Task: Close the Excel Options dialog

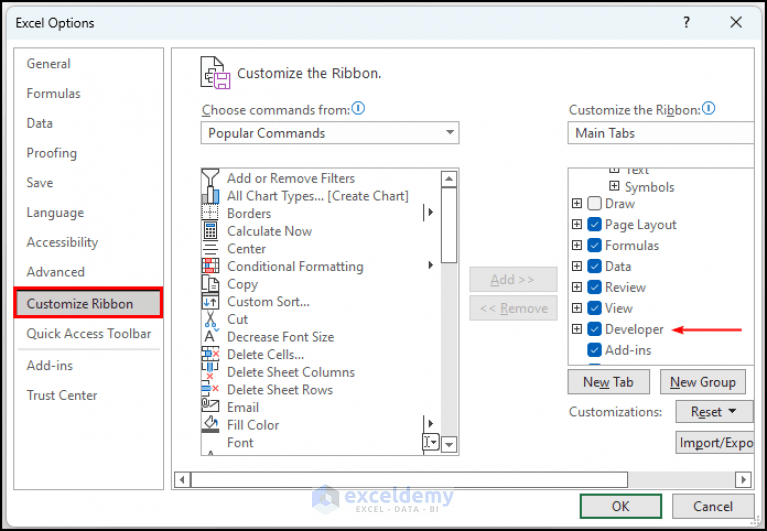Action: 736,22
